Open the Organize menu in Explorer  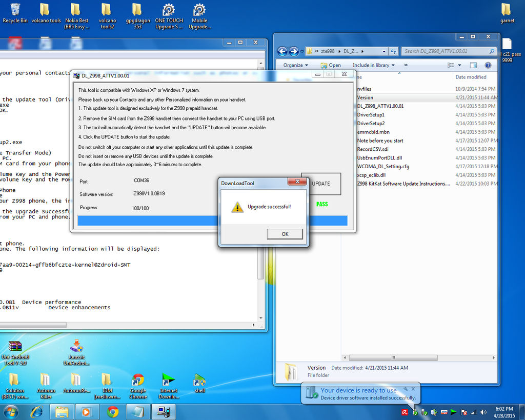[296, 65]
